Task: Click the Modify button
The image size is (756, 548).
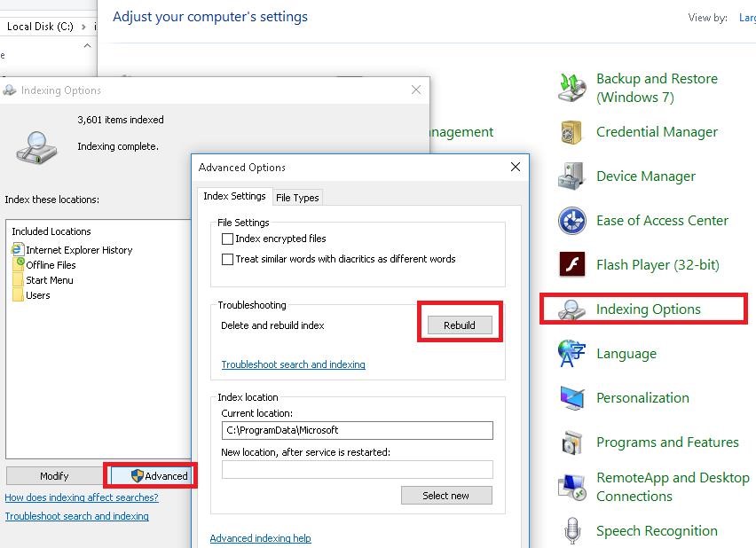Action: (54, 476)
